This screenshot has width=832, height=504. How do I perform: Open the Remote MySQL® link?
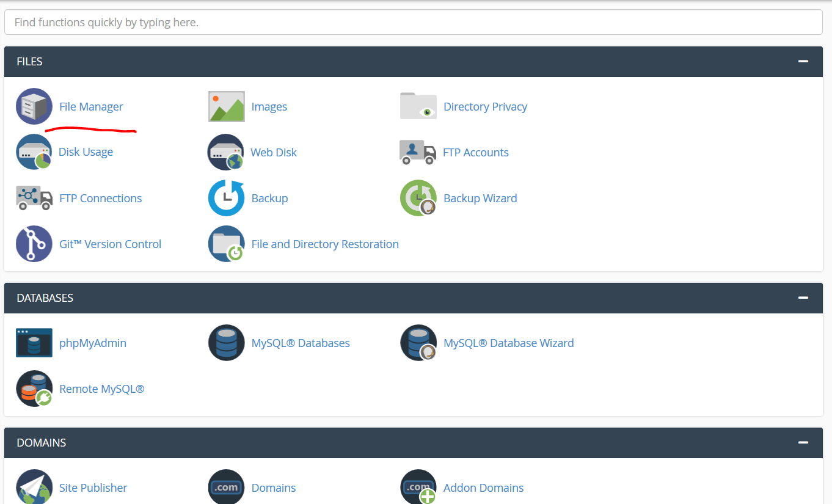pos(102,389)
